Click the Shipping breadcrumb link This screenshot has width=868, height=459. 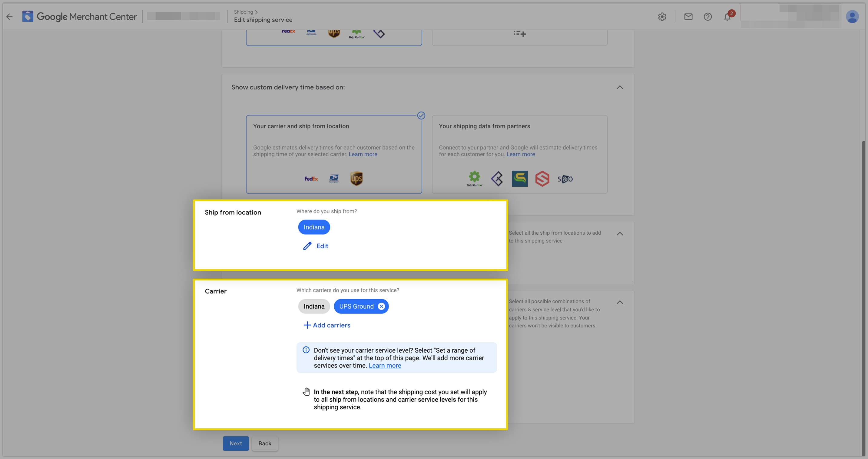[x=243, y=12]
